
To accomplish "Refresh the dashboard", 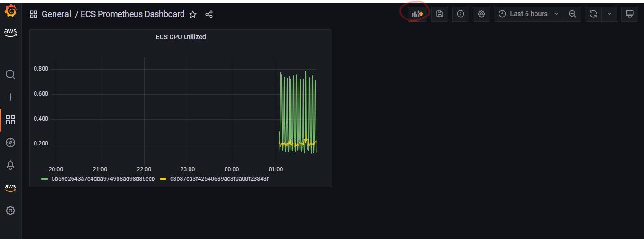I will point(593,14).
